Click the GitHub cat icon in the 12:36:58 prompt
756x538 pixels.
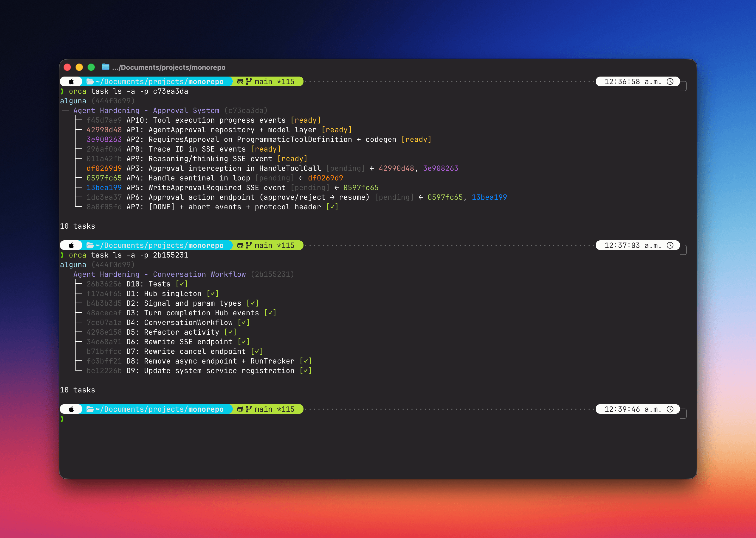tap(240, 82)
